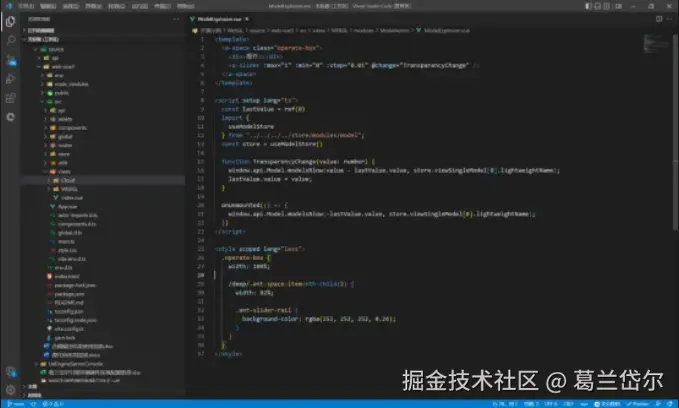
Task: Collapse the workspace section header
Action: click(103, 39)
